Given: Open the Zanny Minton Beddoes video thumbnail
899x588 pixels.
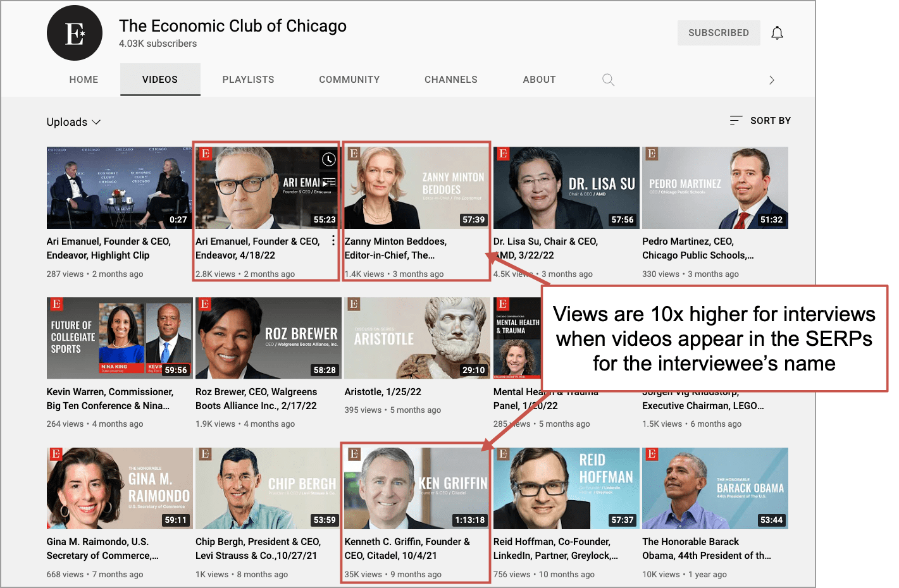Looking at the screenshot, I should pos(417,188).
